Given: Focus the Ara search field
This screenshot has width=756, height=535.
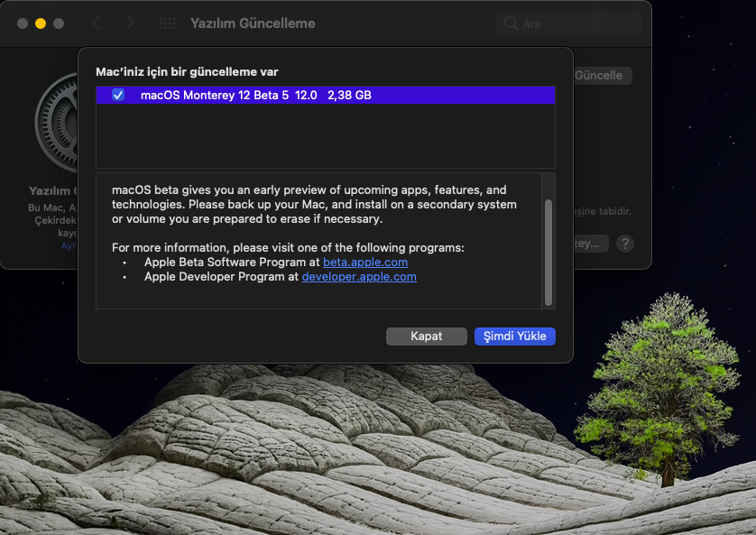Looking at the screenshot, I should [x=577, y=23].
